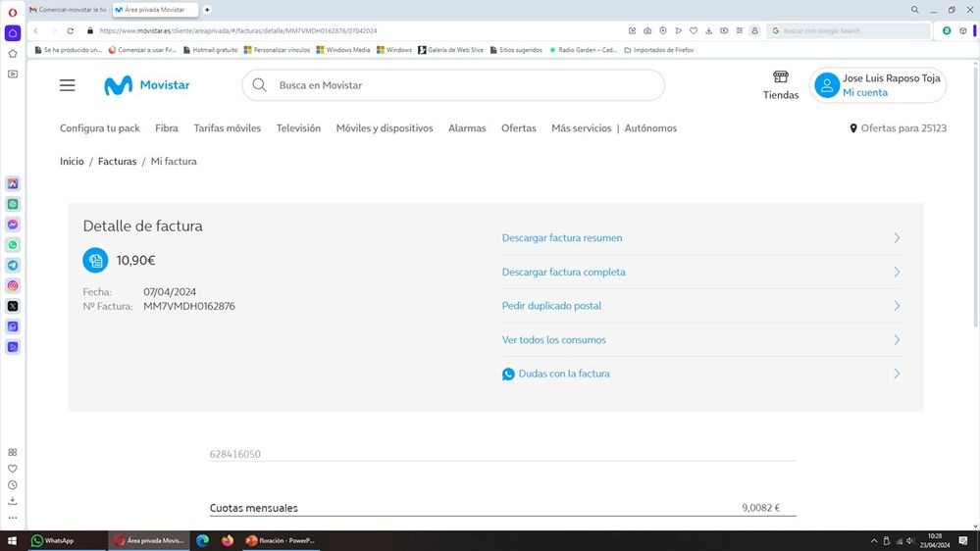This screenshot has width=980, height=551.
Task: Click the Movistar logo
Action: pyautogui.click(x=147, y=85)
